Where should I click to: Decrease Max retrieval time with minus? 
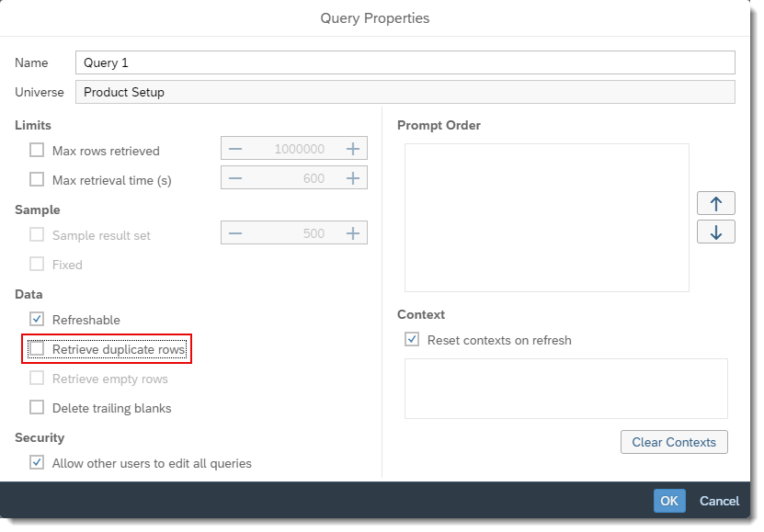point(235,178)
